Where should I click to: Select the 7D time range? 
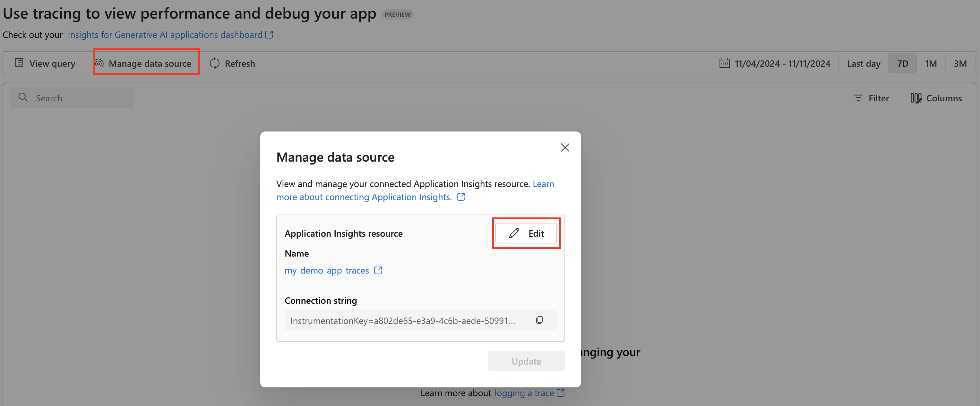click(902, 63)
